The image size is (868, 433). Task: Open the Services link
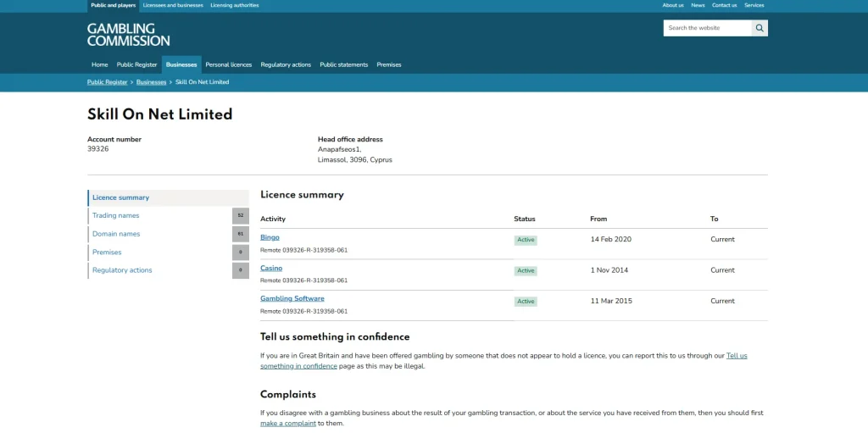pos(754,6)
